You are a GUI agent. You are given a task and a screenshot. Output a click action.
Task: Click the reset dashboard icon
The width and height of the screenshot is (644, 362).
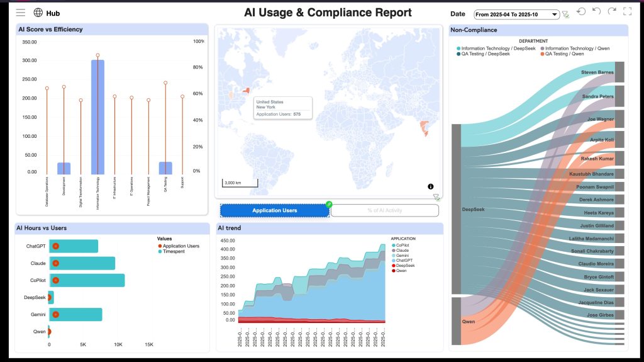[x=581, y=12]
